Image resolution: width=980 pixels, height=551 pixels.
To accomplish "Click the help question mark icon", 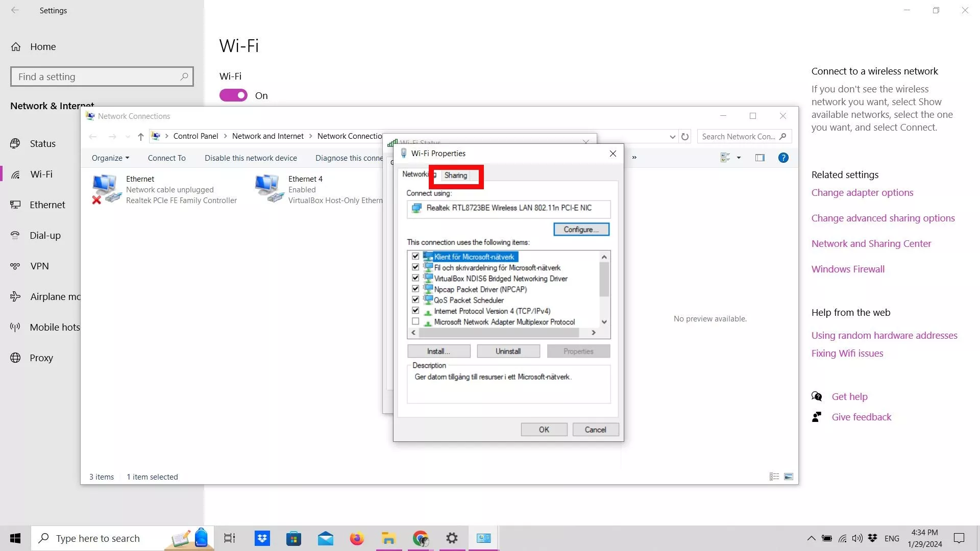I will click(x=783, y=158).
